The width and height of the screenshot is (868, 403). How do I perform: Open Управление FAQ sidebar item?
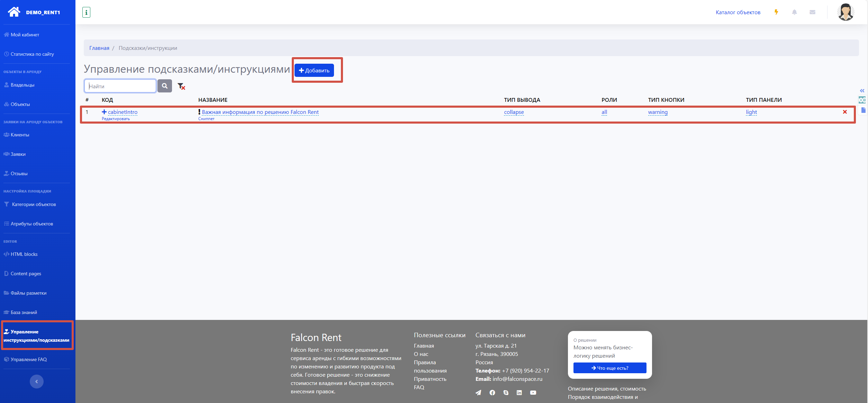[28, 359]
